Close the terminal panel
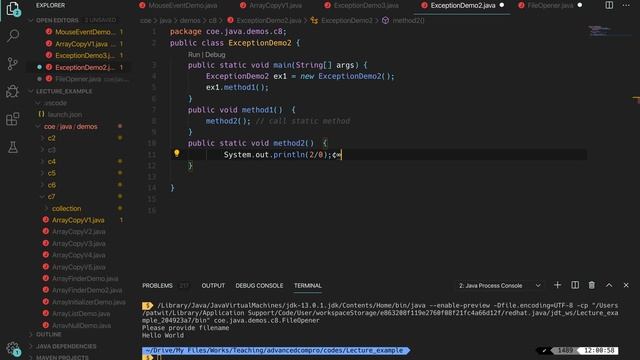Viewport: 640px width, 360px height. 626,285
